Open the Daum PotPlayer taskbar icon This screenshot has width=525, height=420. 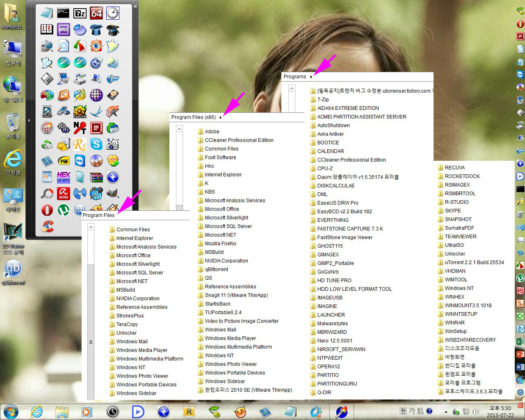[x=138, y=411]
